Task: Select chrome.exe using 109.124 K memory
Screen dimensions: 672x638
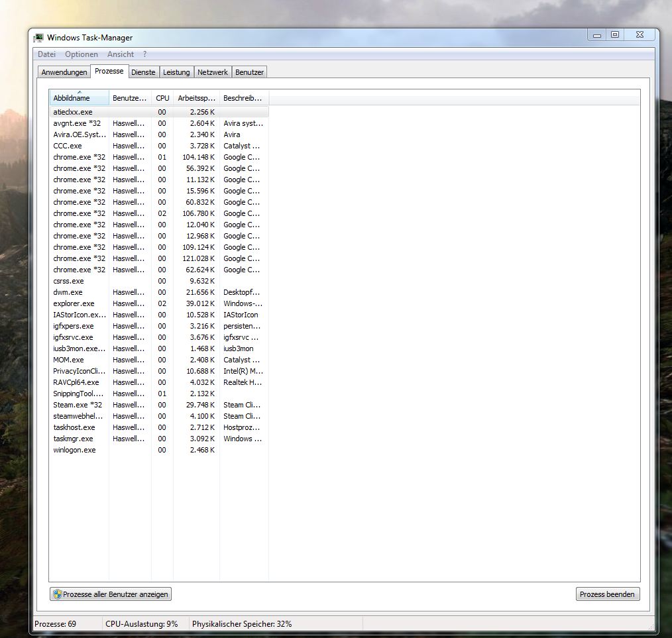Action: click(x=159, y=247)
